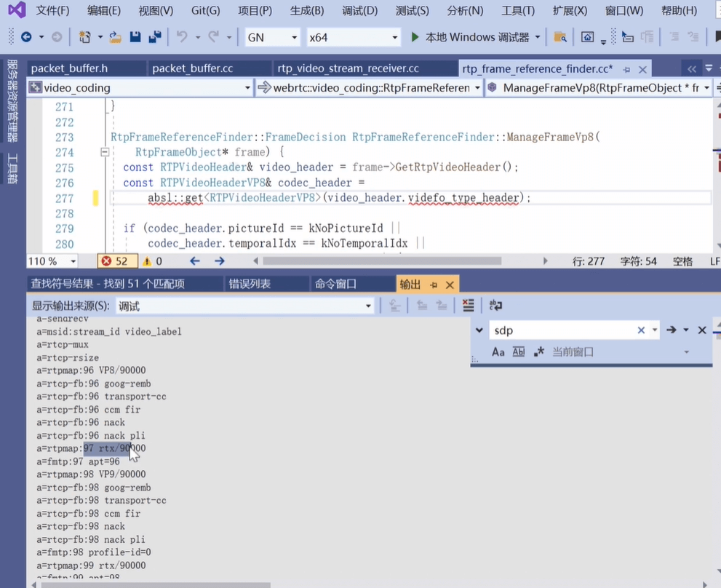Go to next issue with right arrow
The image size is (721, 588).
[x=220, y=261]
